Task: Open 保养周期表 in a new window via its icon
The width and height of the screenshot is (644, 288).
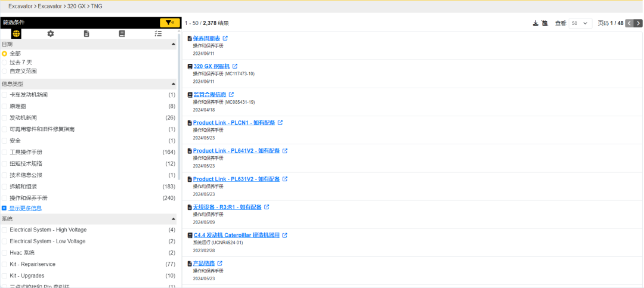Action: point(225,38)
